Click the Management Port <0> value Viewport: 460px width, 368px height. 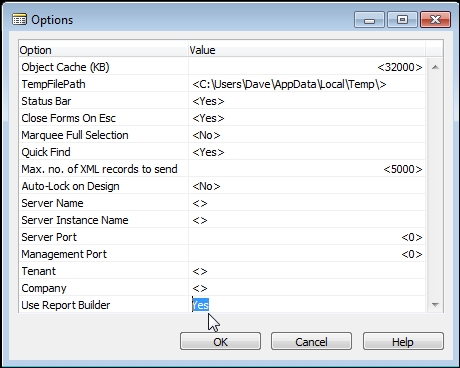point(412,254)
